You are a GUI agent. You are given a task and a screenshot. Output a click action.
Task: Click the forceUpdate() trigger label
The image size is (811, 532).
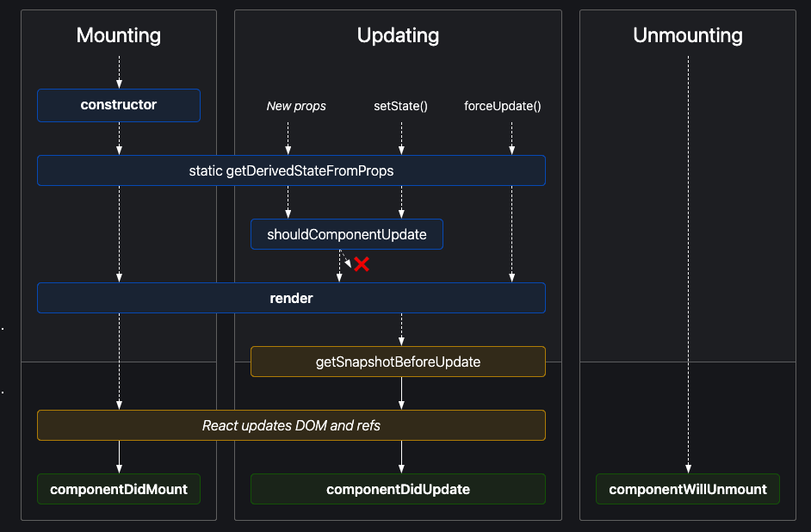click(x=503, y=107)
